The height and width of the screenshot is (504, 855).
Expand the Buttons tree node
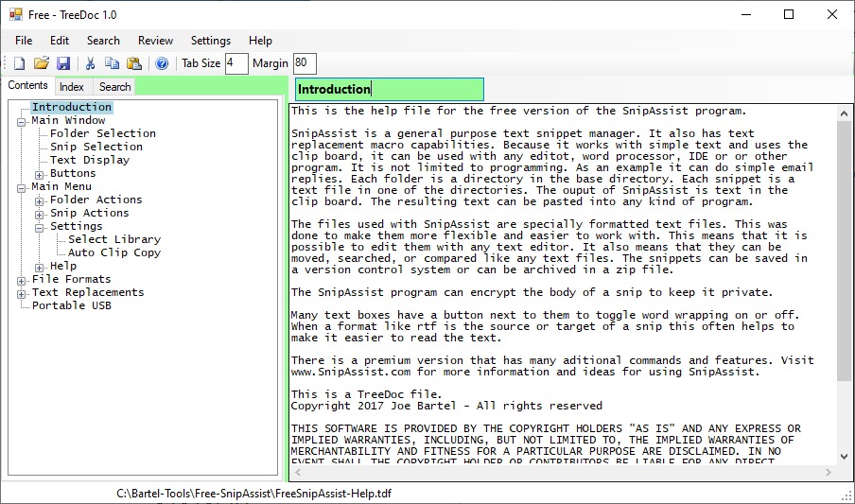[40, 175]
